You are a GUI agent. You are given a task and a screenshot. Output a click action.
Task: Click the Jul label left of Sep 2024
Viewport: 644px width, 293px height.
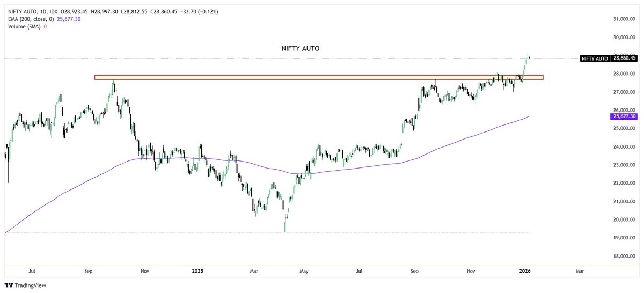click(33, 272)
